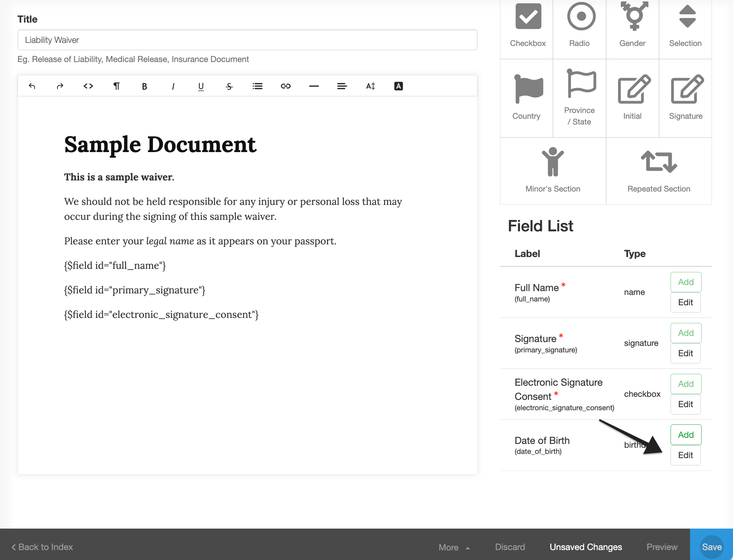
Task: Toggle italic formatting
Action: pos(173,86)
